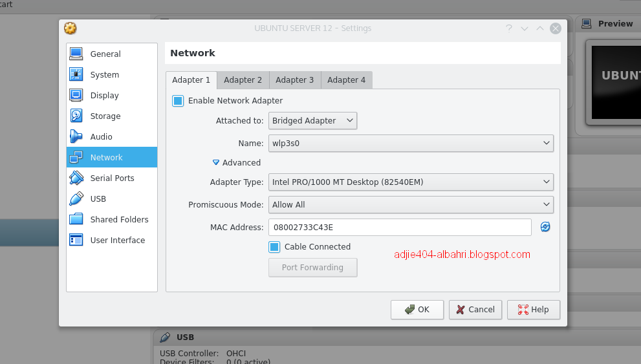
Task: Open the Serial Ports icon
Action: click(76, 178)
